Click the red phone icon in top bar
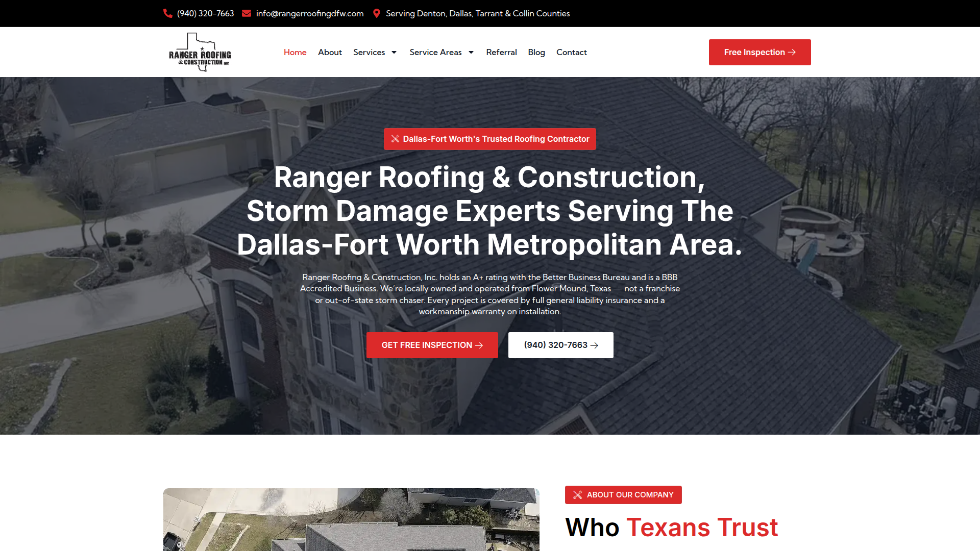 point(168,13)
